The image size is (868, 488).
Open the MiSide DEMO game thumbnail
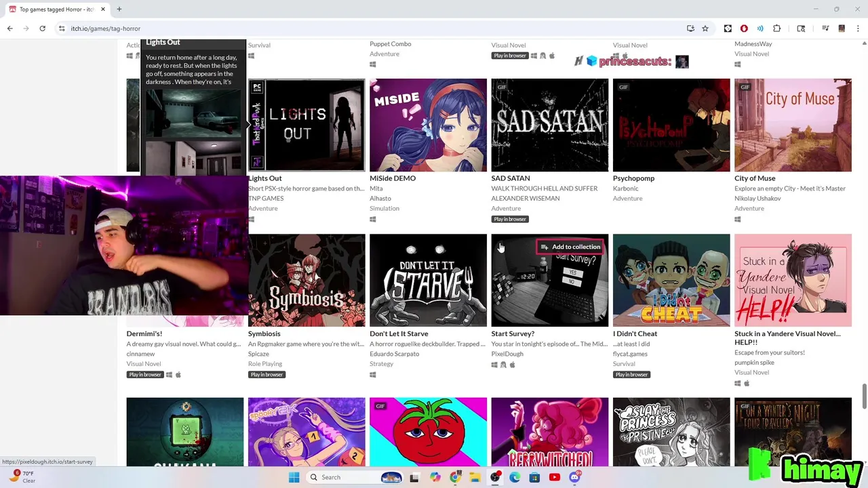tap(428, 125)
